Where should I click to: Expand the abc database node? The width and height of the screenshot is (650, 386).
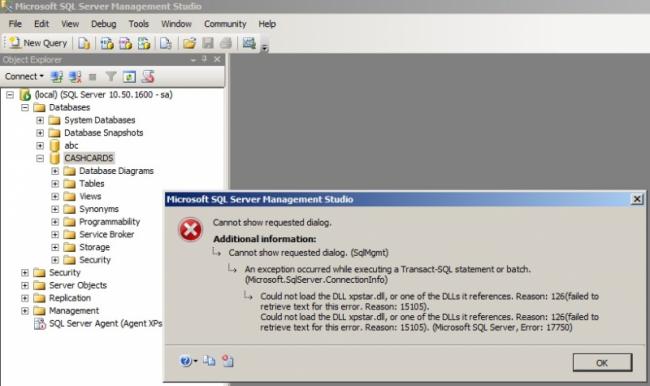40,146
